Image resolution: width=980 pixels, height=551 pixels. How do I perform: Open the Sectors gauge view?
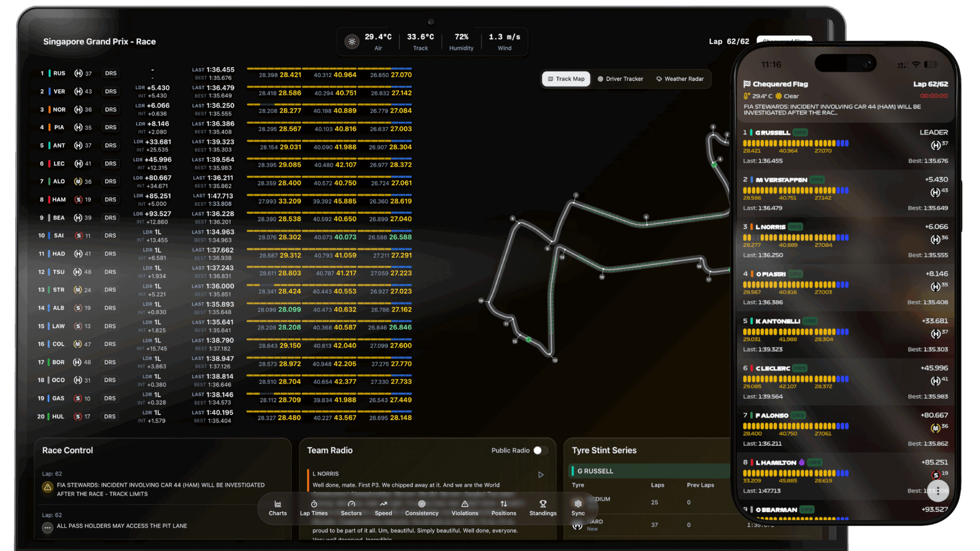tap(351, 508)
